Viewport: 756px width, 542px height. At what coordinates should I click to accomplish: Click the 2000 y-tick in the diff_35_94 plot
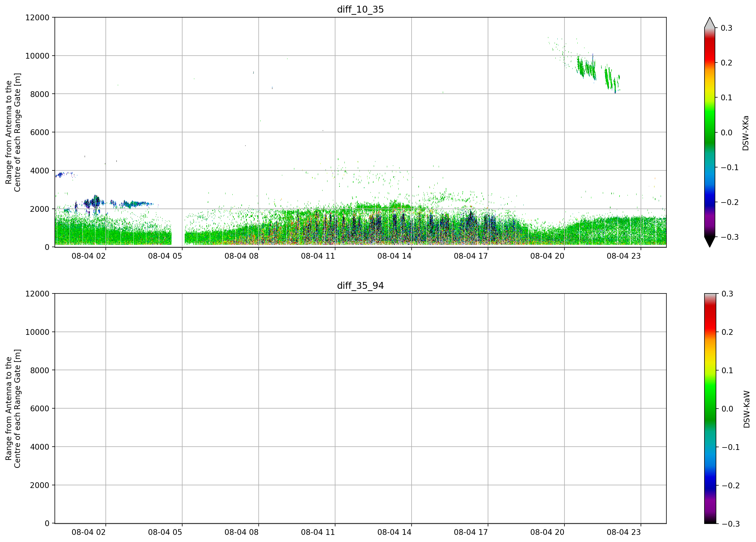pyautogui.click(x=40, y=485)
